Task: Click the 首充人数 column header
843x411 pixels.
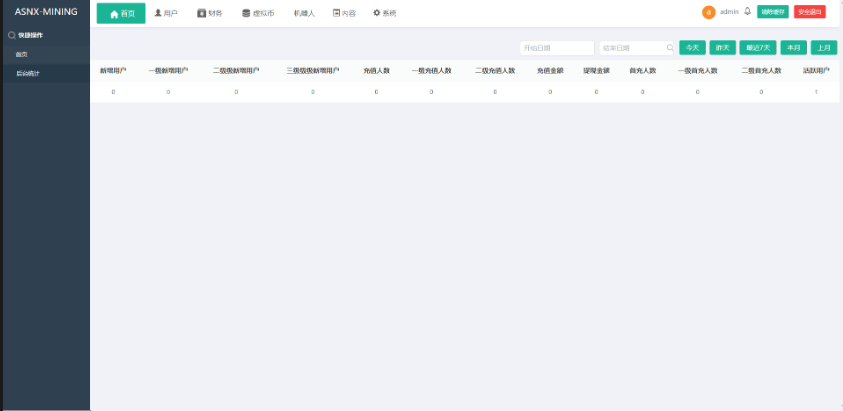Action: point(642,70)
